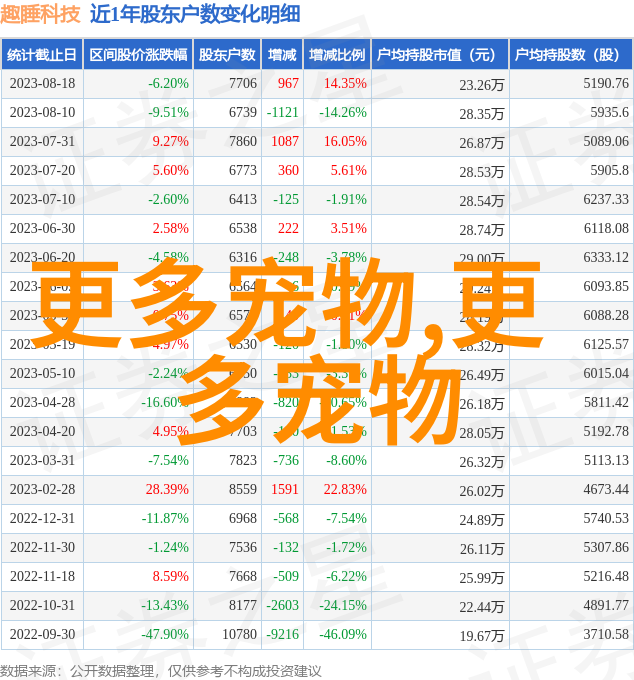
Task: Select the date cell 2022-10-31
Action: [x=42, y=605]
